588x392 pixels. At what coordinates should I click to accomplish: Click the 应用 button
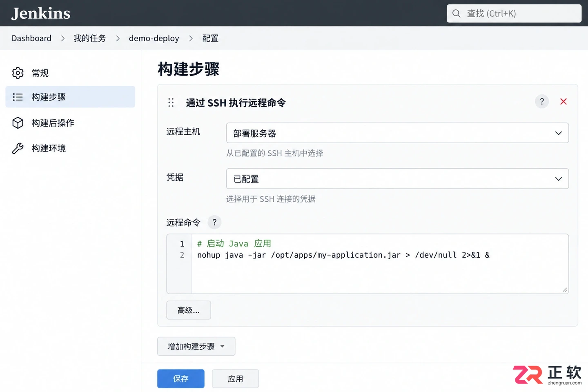(236, 379)
